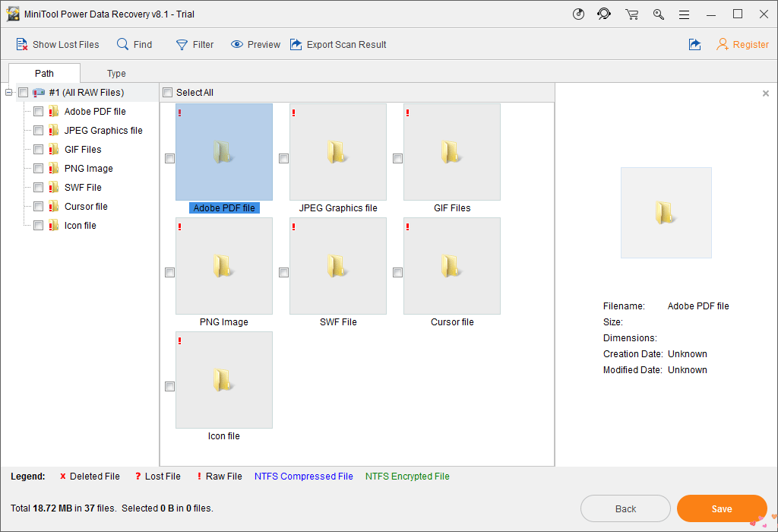Click Icon file folder icon in tree
The image size is (778, 532).
point(54,225)
